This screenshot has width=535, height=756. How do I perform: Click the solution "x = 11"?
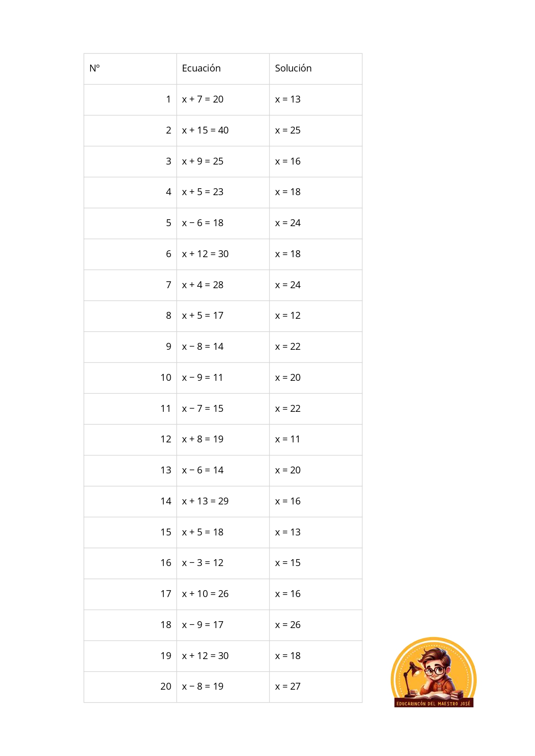tap(288, 439)
